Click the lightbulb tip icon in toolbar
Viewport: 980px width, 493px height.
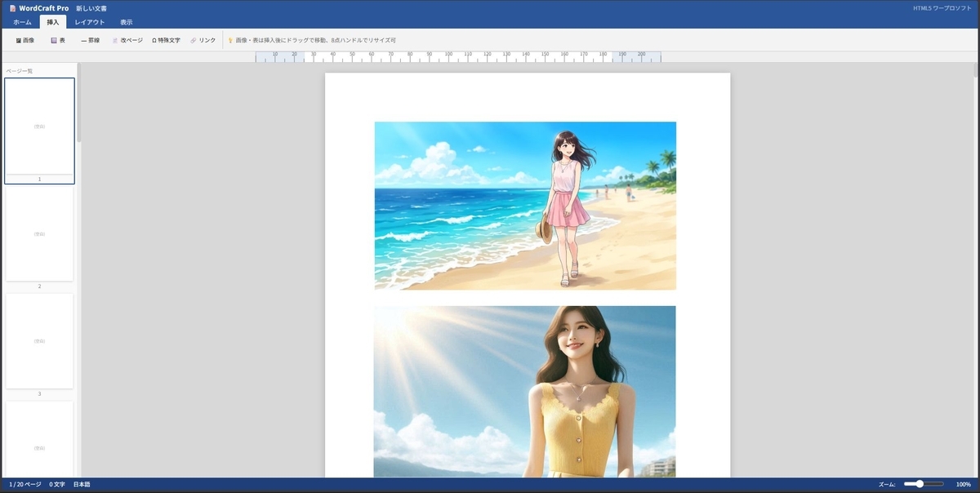(x=230, y=40)
